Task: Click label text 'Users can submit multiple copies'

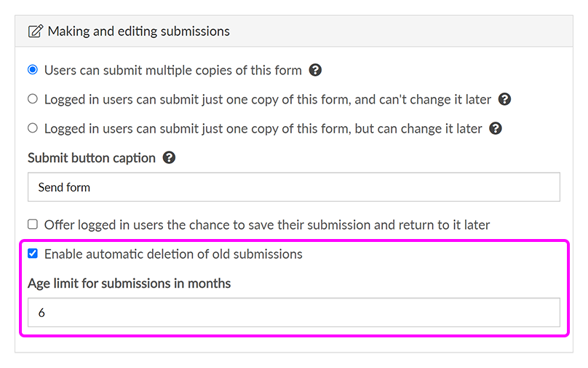Action: click(x=172, y=71)
